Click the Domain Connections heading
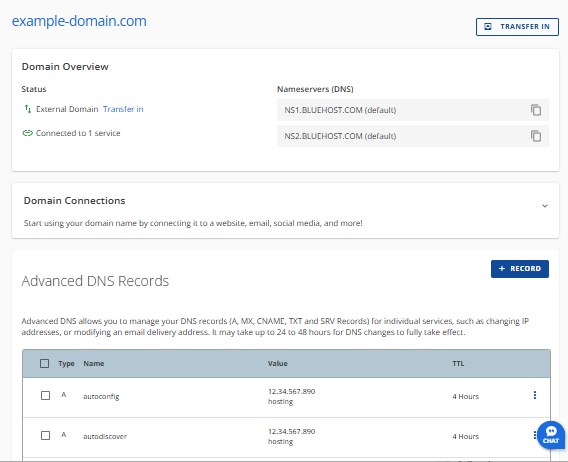Screen dimensions: 568x462 pos(74,200)
